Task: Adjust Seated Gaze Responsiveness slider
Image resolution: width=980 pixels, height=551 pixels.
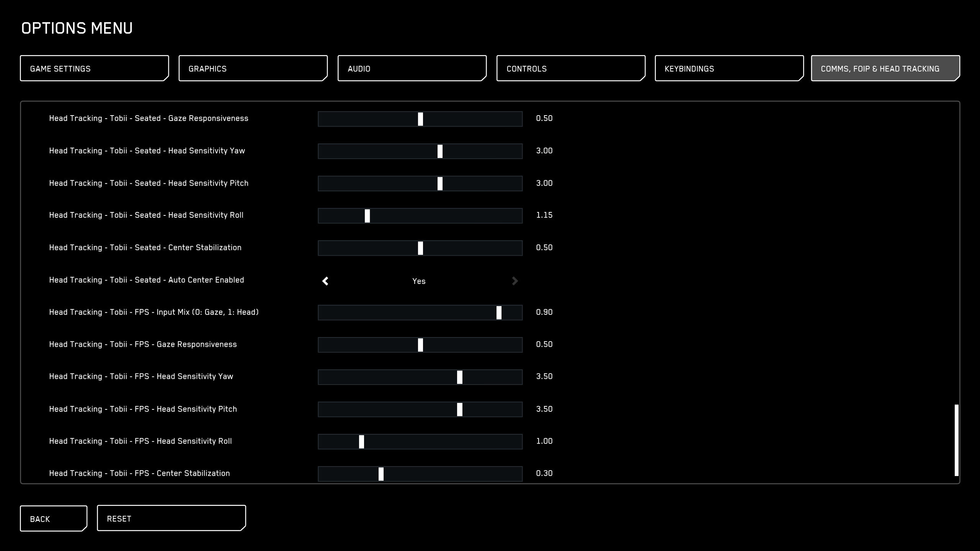Action: [420, 119]
